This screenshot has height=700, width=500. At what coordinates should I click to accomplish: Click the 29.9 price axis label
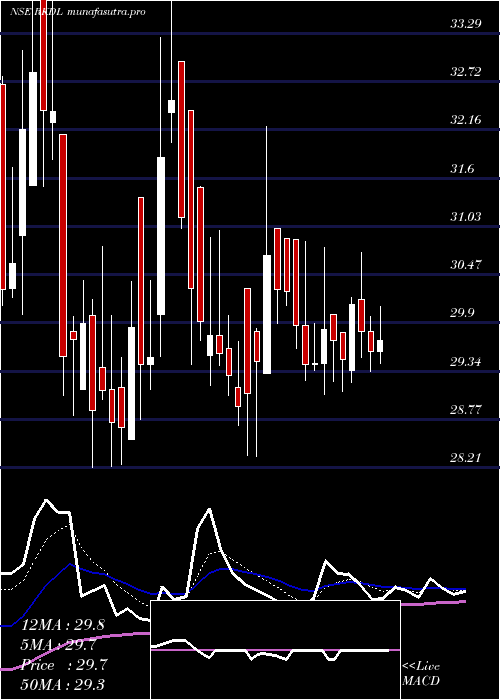point(462,313)
